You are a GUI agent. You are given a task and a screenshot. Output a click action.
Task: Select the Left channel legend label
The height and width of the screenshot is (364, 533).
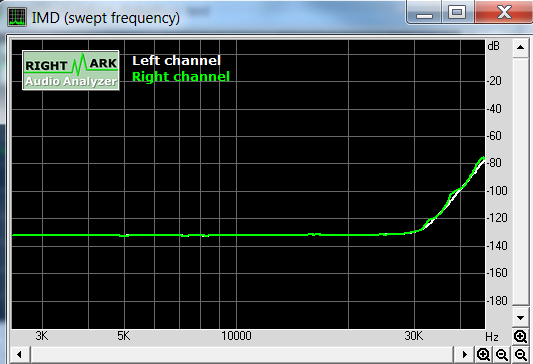(176, 60)
